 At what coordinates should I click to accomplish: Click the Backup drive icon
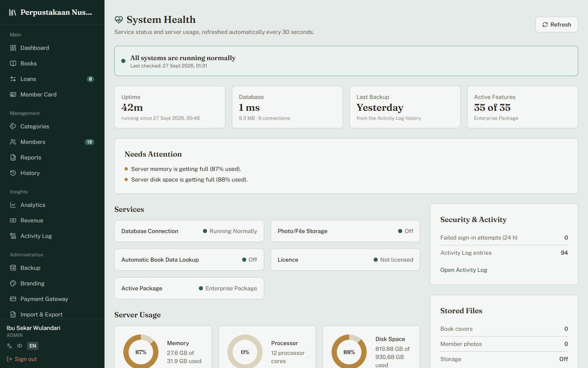pos(13,268)
